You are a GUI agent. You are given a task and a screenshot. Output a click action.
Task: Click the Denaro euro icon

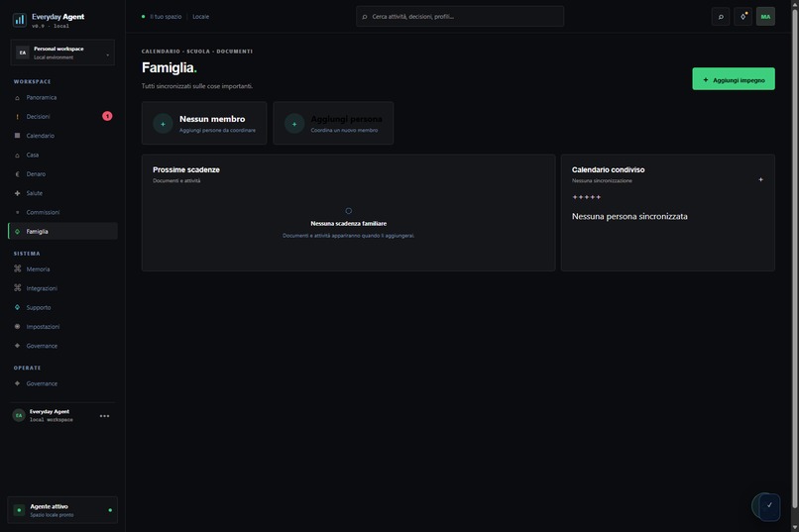coord(17,174)
